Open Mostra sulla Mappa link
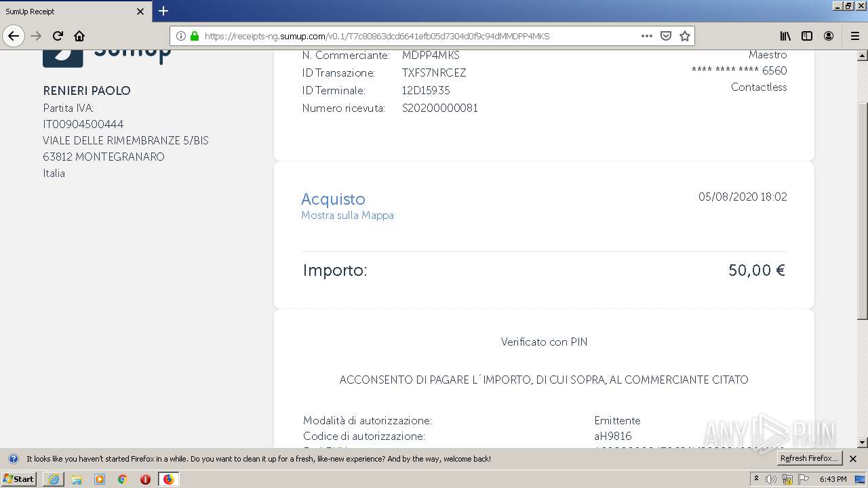This screenshot has height=488, width=868. tap(347, 216)
